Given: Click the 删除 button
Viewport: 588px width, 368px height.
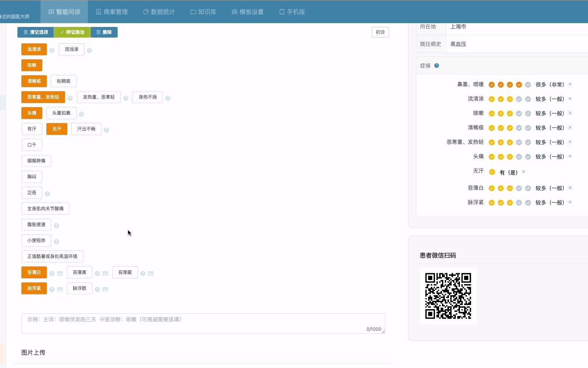Looking at the screenshot, I should pos(104,32).
